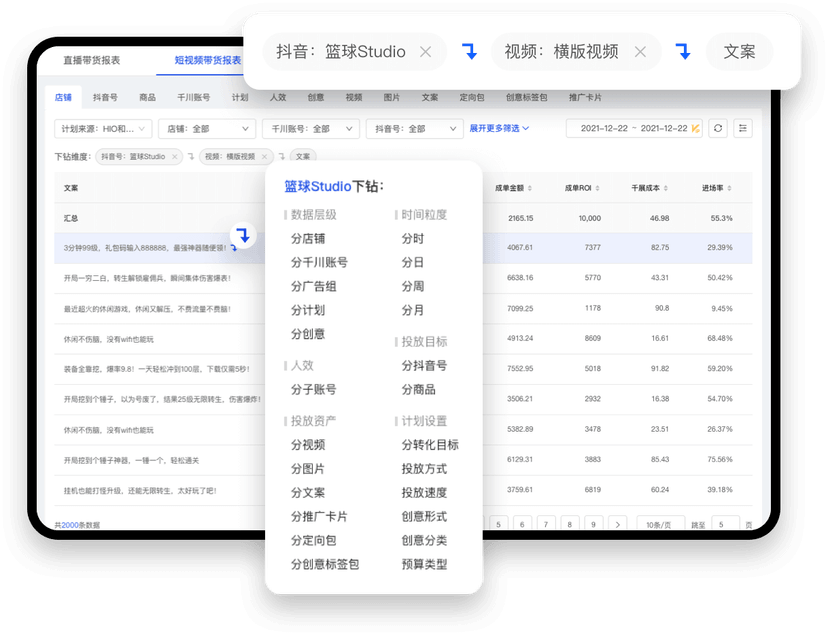Select 分转化目标 in drill-down menu
The image size is (828, 635).
[x=430, y=445]
